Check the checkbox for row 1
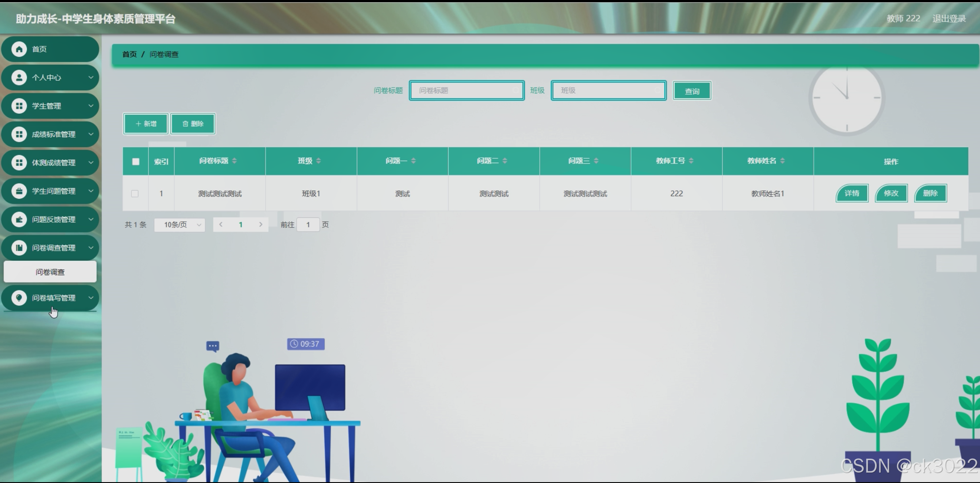The height and width of the screenshot is (483, 980). point(135,194)
